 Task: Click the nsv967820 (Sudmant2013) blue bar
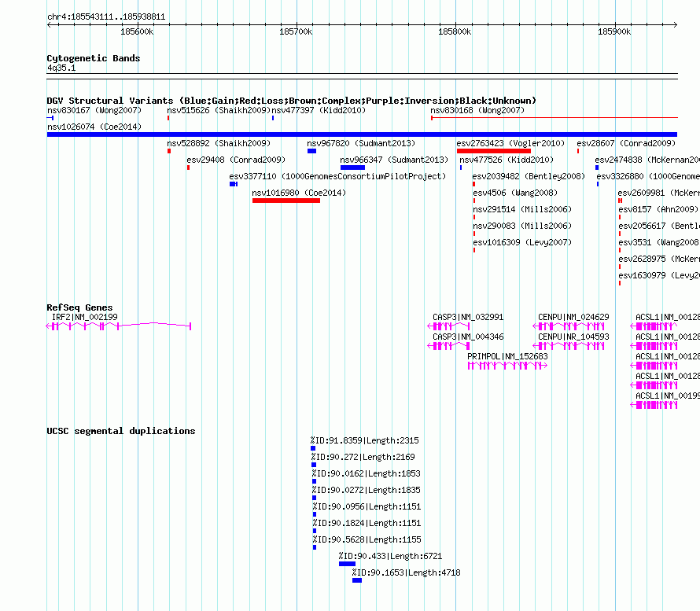click(311, 151)
